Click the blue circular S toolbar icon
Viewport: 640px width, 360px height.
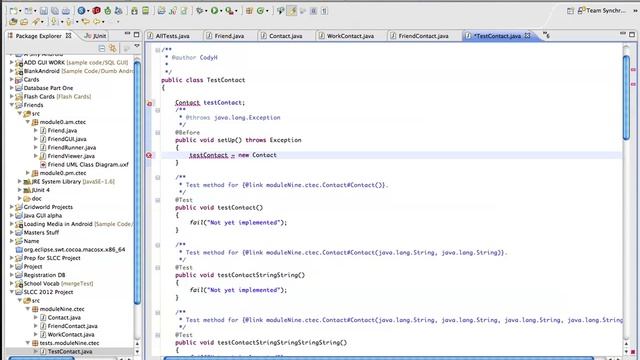[81, 11]
